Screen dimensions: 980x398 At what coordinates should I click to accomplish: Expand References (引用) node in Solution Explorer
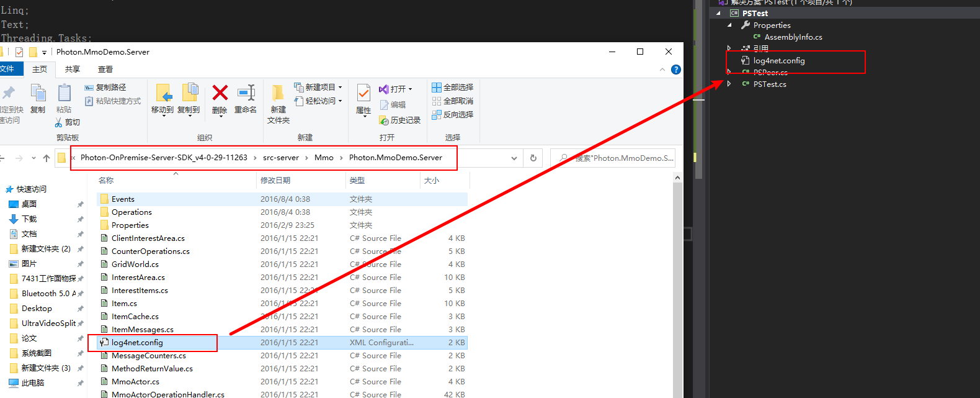[729, 48]
